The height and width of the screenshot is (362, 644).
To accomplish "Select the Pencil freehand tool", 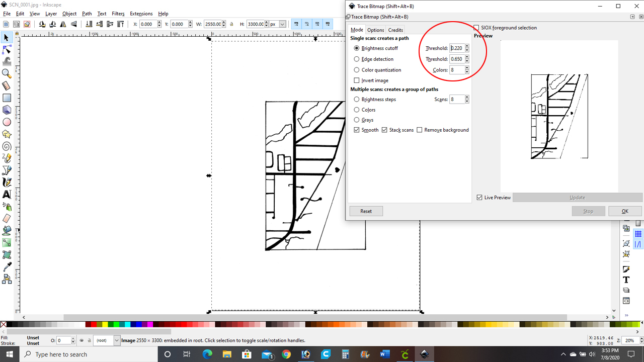I will click(7, 158).
